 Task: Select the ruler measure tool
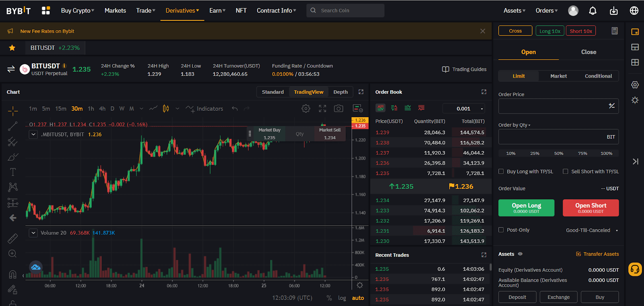click(x=13, y=238)
